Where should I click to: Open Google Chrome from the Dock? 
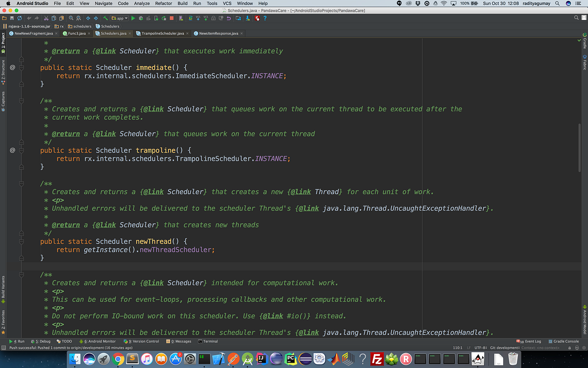click(x=118, y=359)
